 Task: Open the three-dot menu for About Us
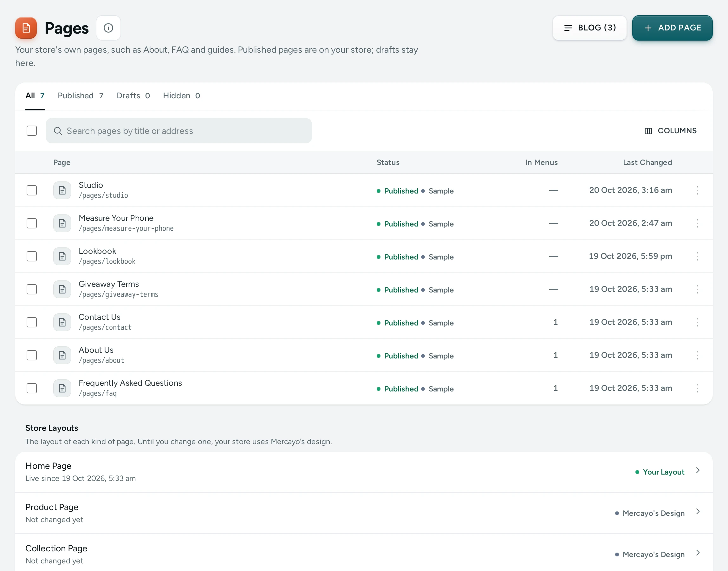697,355
